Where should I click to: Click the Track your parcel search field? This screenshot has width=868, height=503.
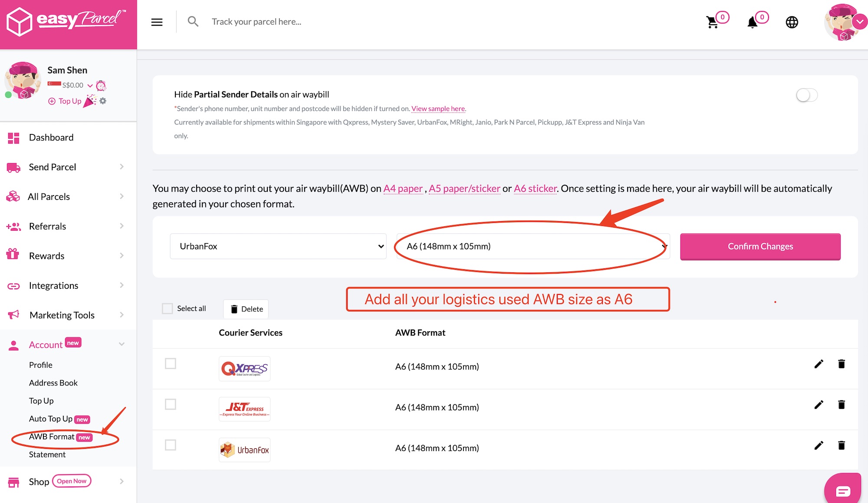coord(256,22)
